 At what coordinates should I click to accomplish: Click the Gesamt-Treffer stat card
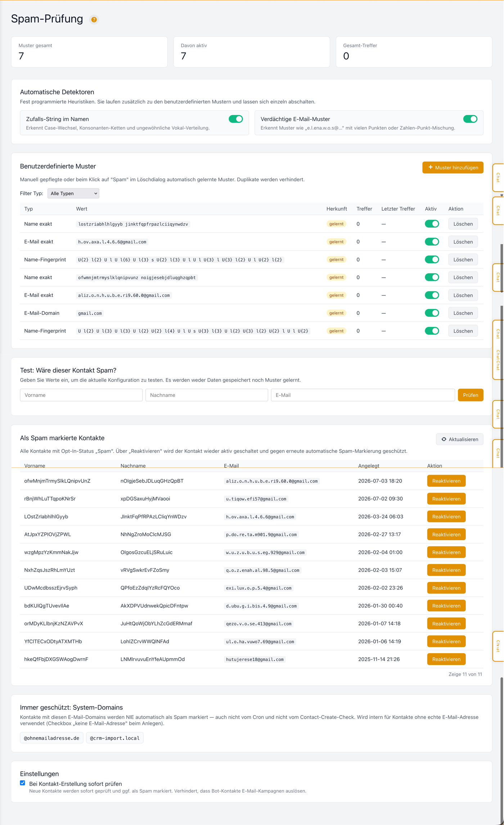414,52
